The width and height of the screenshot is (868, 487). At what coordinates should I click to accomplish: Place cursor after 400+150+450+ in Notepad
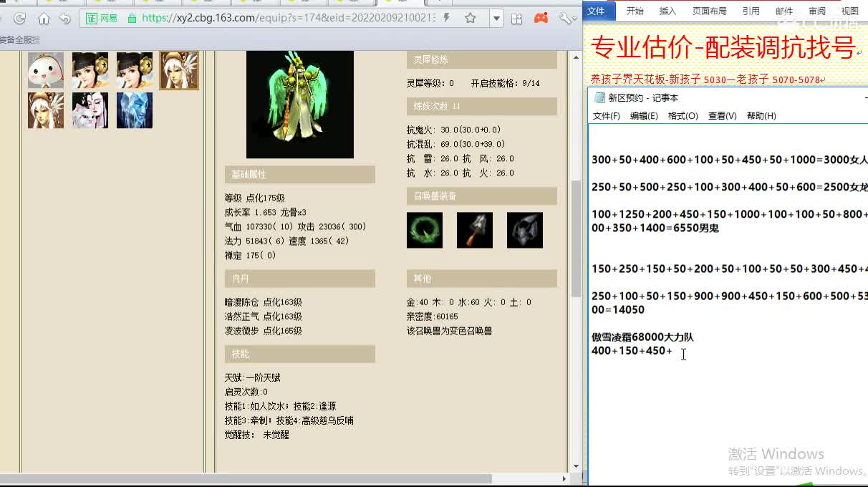674,350
